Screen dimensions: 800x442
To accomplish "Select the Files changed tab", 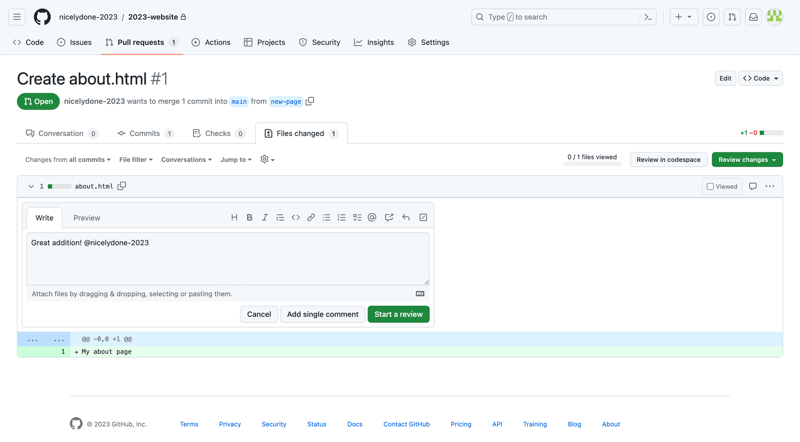I will [x=301, y=133].
